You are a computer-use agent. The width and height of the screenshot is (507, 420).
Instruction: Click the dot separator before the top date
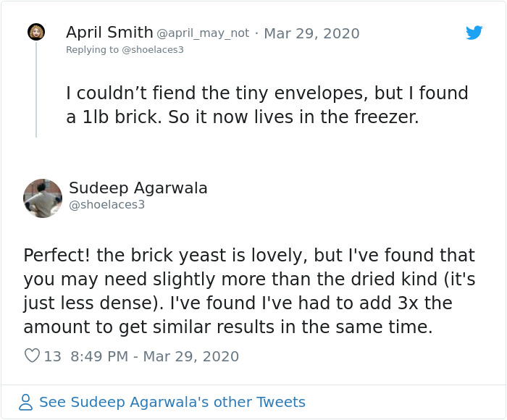256,33
